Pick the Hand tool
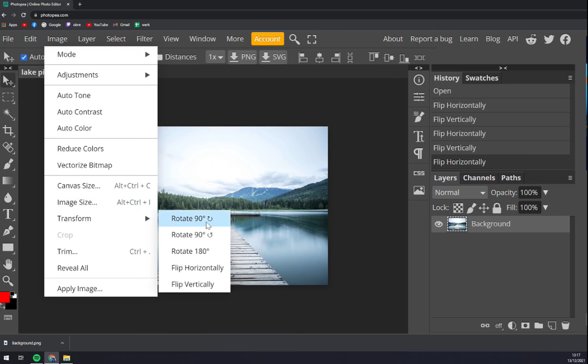The height and width of the screenshot is (364, 588). pos(8,264)
